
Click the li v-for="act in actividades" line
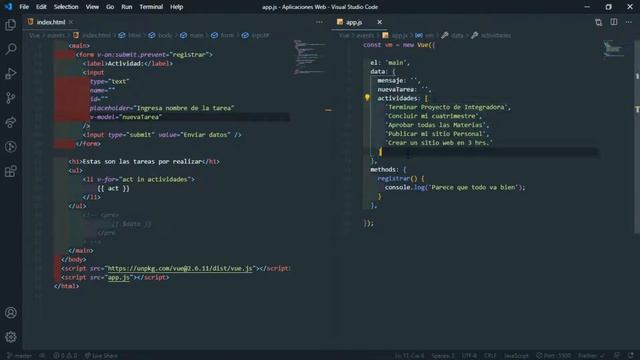pyautogui.click(x=139, y=179)
